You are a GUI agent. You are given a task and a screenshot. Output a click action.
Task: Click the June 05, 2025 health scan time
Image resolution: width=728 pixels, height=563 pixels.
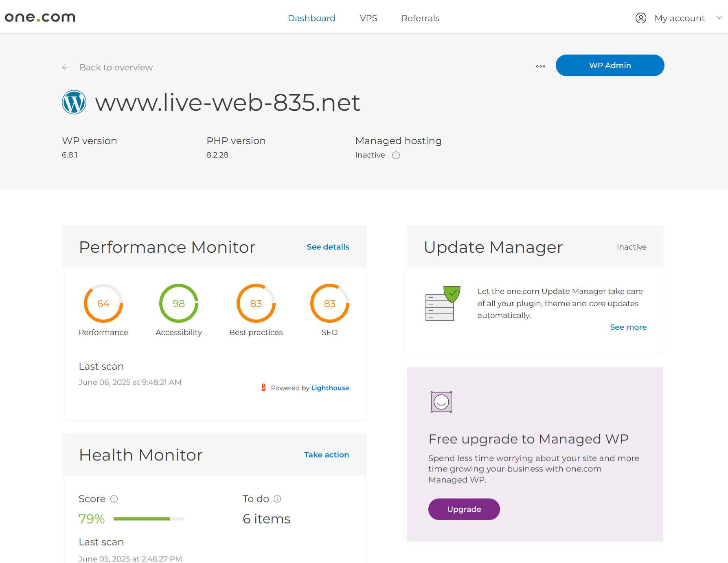(x=130, y=559)
